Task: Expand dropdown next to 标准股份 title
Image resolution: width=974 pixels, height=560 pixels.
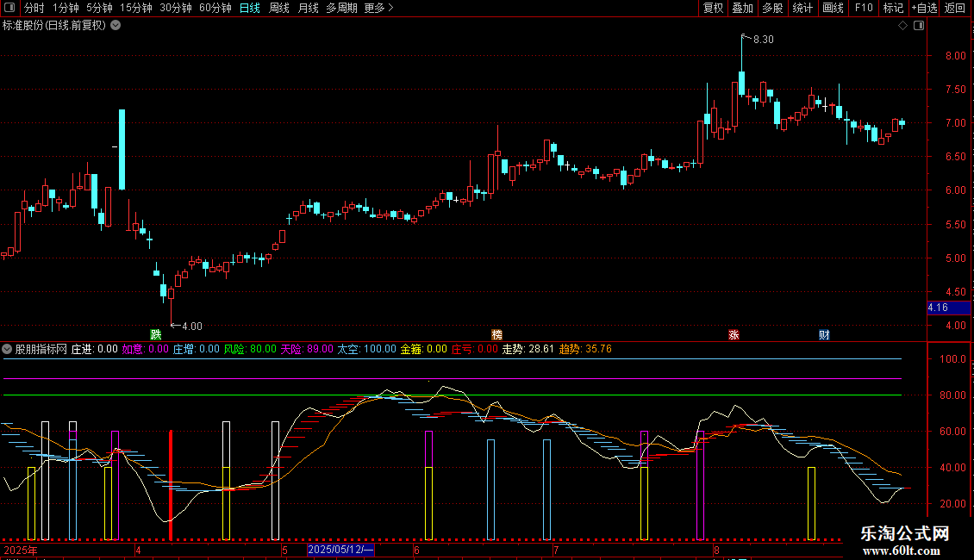Action: (x=116, y=26)
